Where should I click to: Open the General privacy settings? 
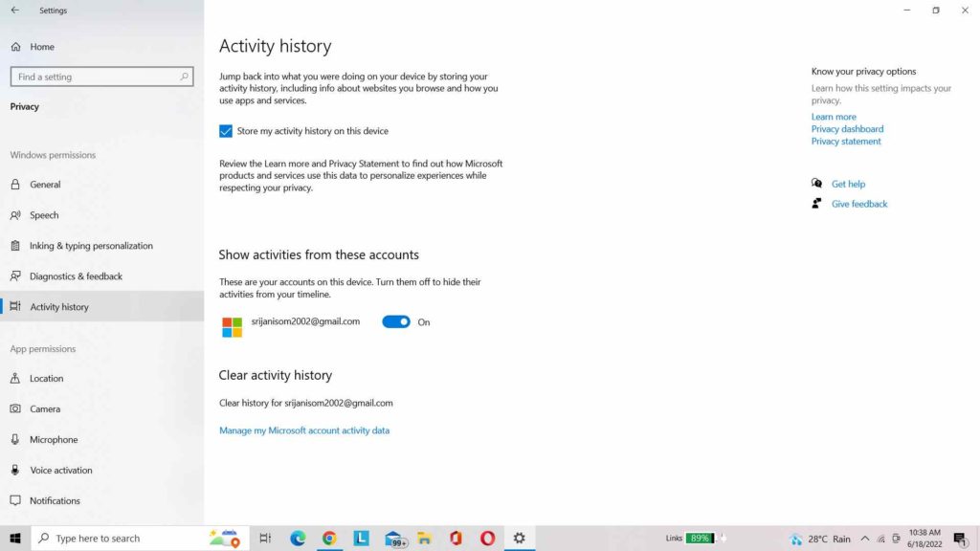click(x=43, y=184)
